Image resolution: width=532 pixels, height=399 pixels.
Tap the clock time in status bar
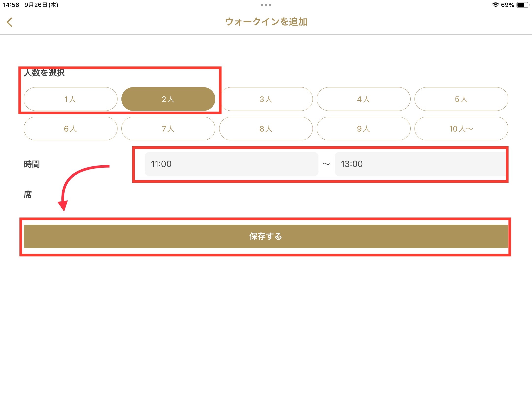(x=11, y=5)
